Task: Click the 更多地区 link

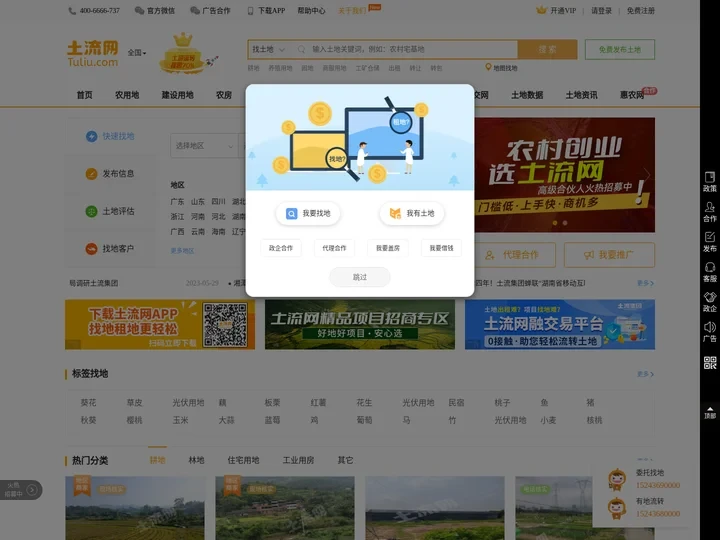Action: (182, 251)
